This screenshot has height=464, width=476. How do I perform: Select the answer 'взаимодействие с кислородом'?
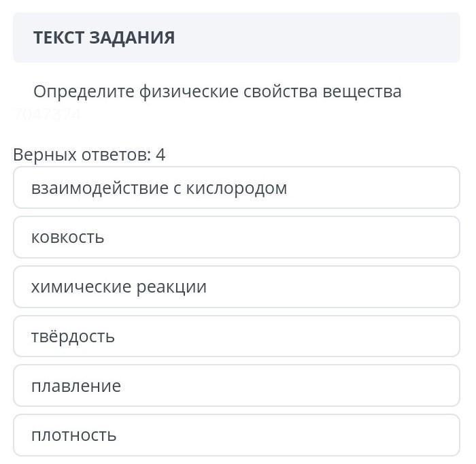237,188
